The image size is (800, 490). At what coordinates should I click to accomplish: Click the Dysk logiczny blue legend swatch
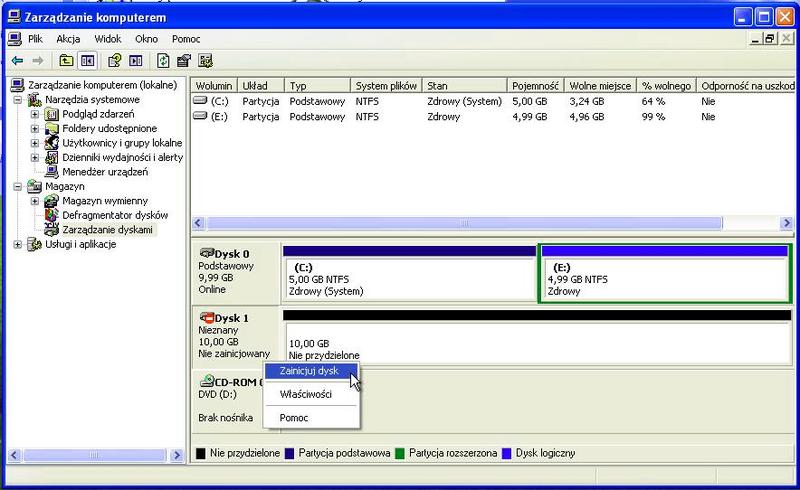coord(507,453)
